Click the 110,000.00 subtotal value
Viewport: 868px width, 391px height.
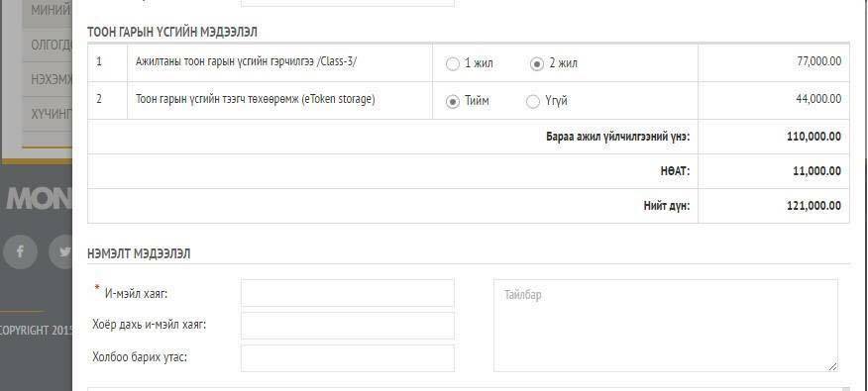814,137
